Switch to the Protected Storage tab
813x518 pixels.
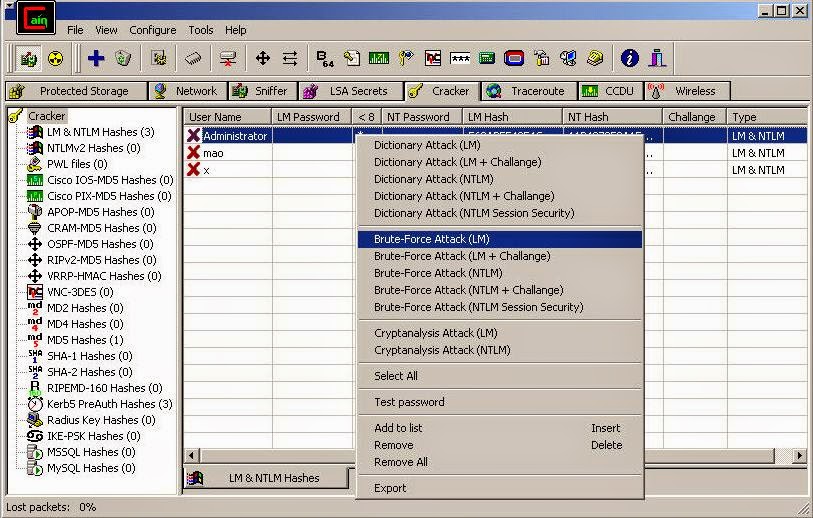tap(76, 91)
